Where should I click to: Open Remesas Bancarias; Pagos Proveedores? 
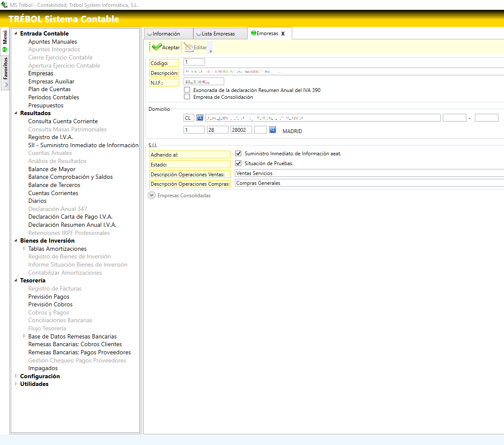pos(80,352)
